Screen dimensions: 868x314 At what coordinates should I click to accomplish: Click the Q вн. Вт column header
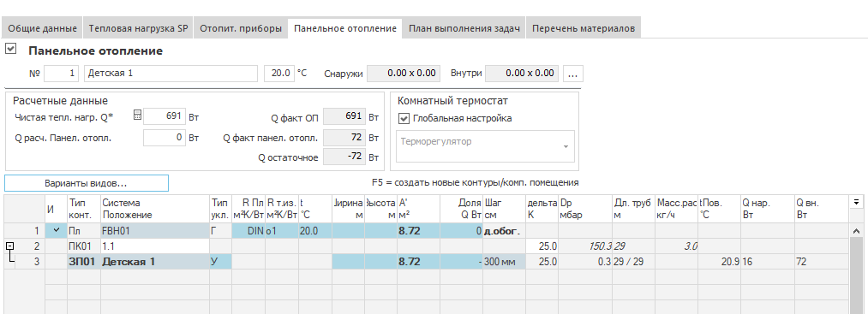point(822,209)
